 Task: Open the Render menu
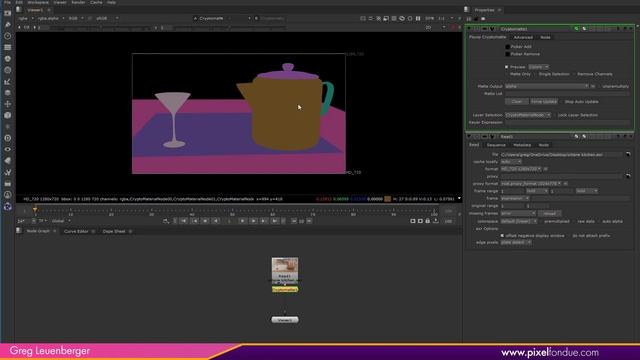coord(78,2)
